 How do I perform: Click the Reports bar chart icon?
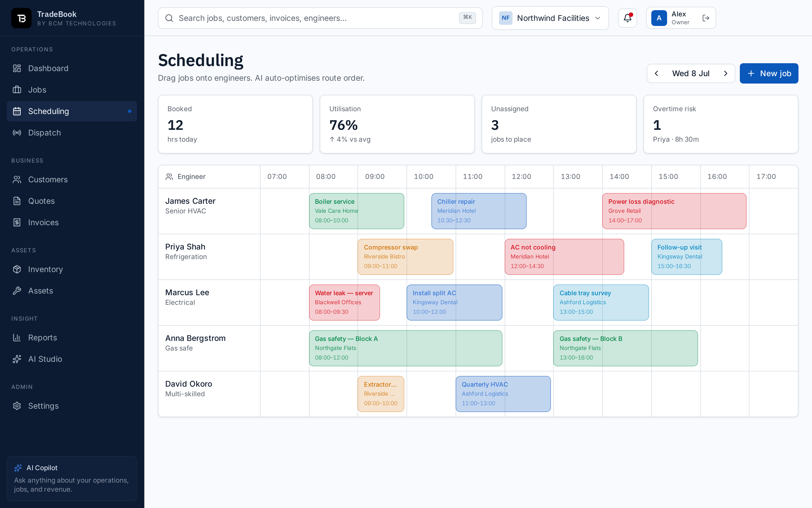[x=17, y=338]
